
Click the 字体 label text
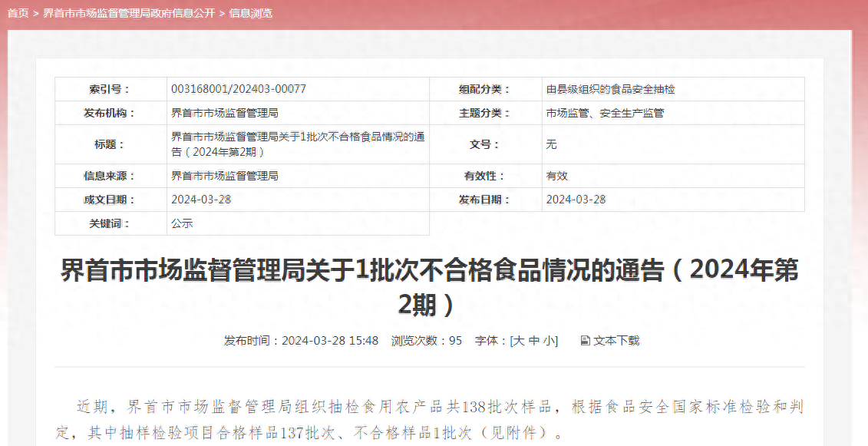(489, 340)
